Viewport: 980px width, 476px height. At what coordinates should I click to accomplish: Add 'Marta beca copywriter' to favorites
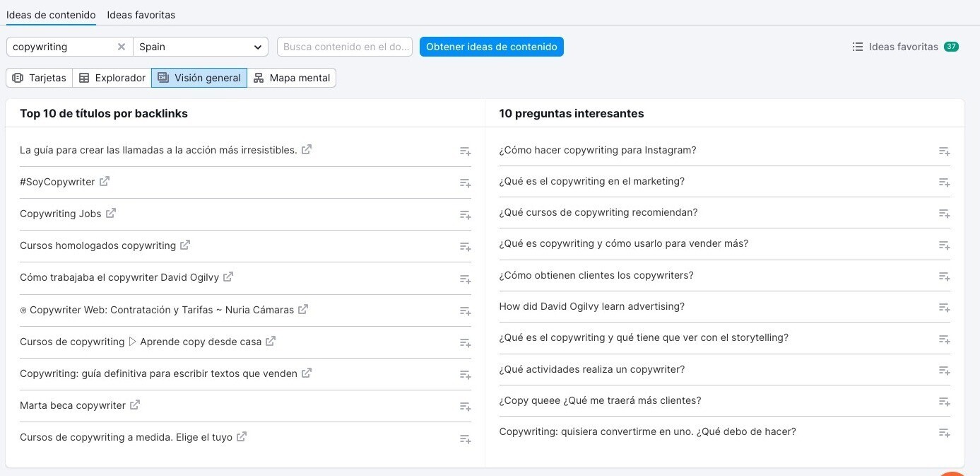(465, 407)
